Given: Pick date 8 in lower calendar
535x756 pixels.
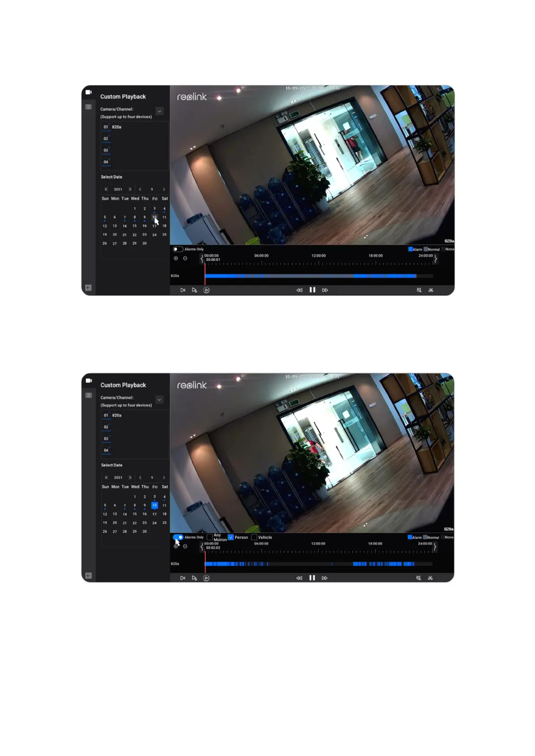Looking at the screenshot, I should coord(135,505).
